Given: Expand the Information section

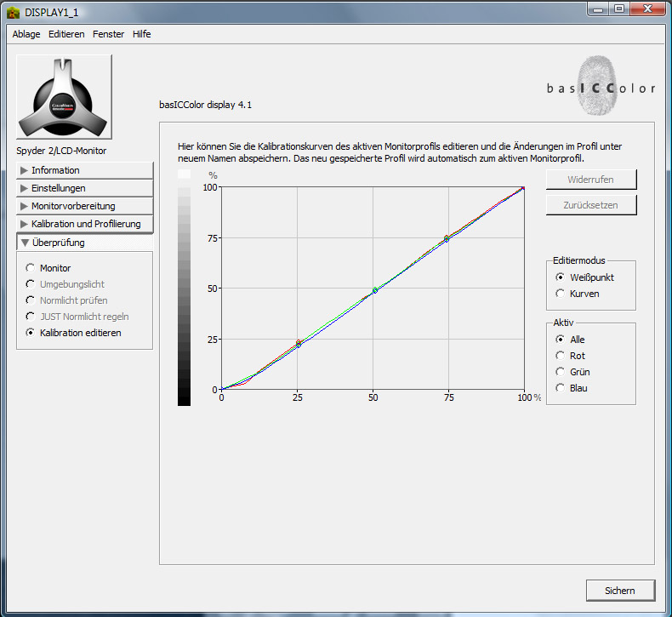Looking at the screenshot, I should [x=84, y=170].
